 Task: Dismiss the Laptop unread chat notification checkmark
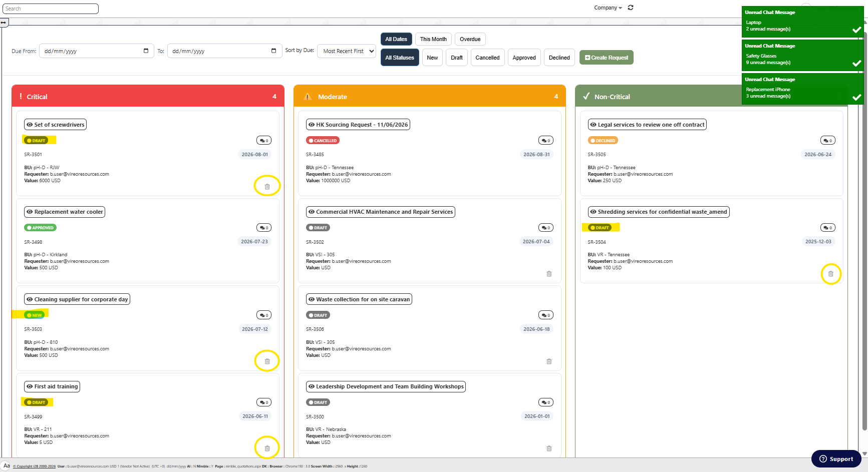[856, 30]
